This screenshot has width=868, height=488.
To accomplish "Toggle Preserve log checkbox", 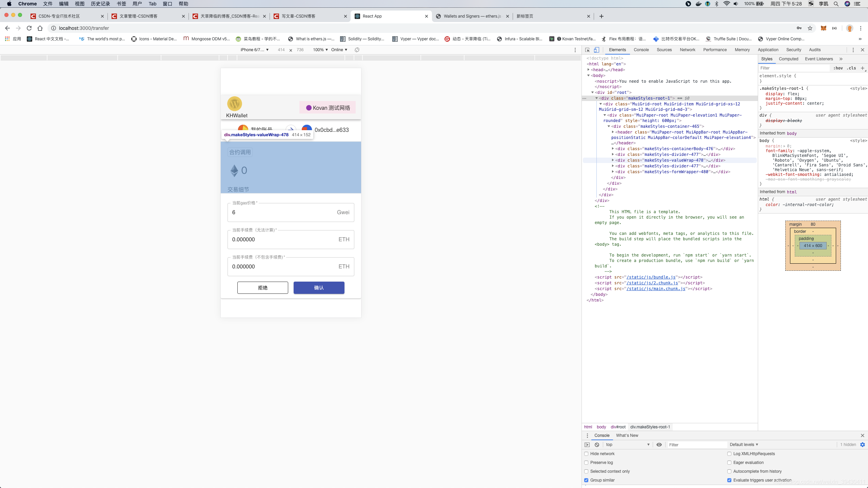I will (x=586, y=462).
